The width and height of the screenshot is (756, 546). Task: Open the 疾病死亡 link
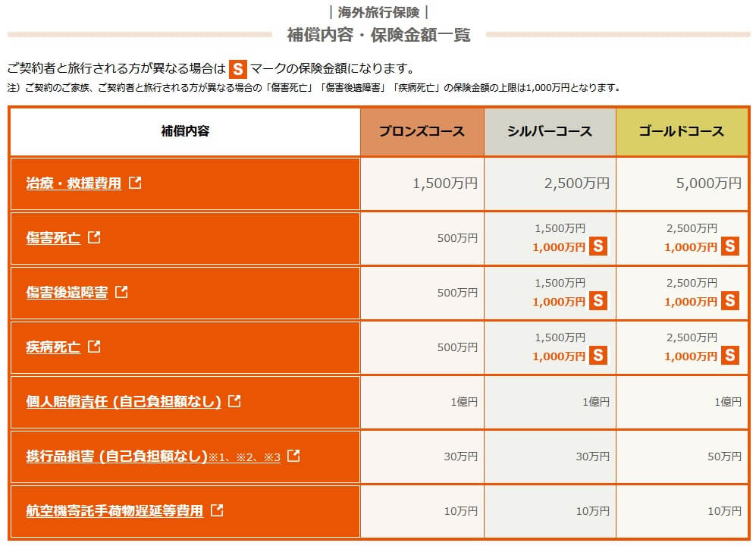click(53, 347)
